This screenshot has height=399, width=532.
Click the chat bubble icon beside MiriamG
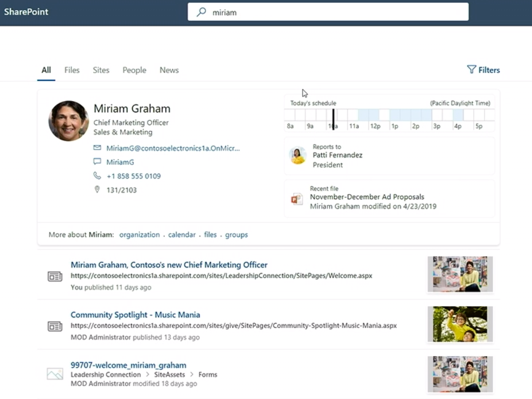coord(97,162)
